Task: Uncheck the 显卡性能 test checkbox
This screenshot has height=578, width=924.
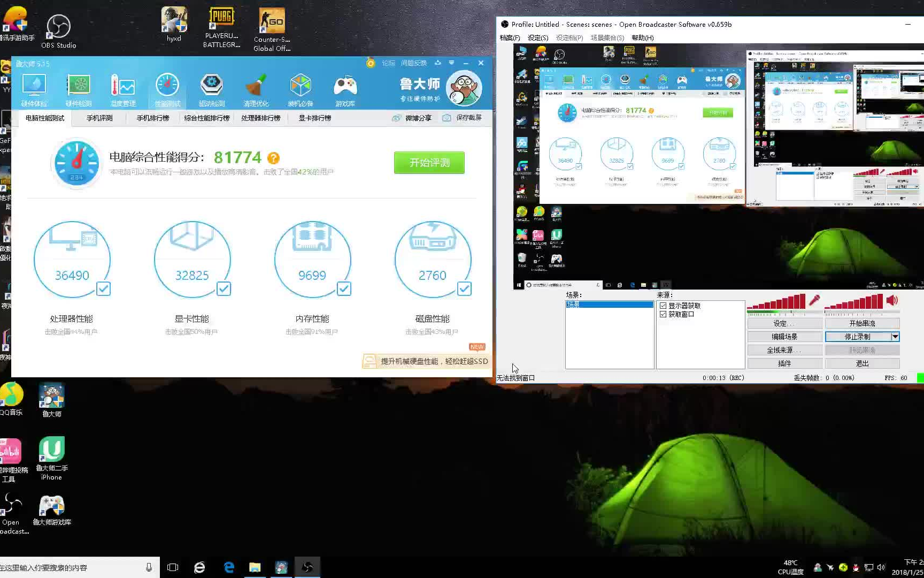Action: click(x=224, y=289)
